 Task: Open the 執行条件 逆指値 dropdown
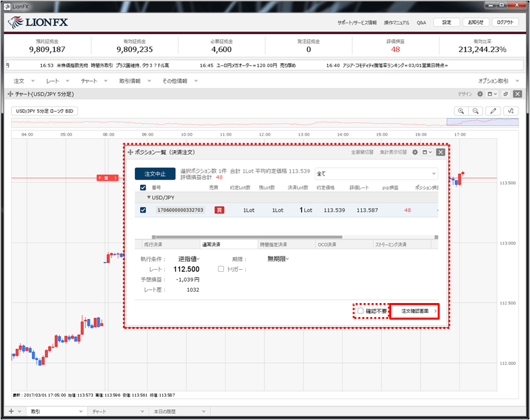point(189,259)
